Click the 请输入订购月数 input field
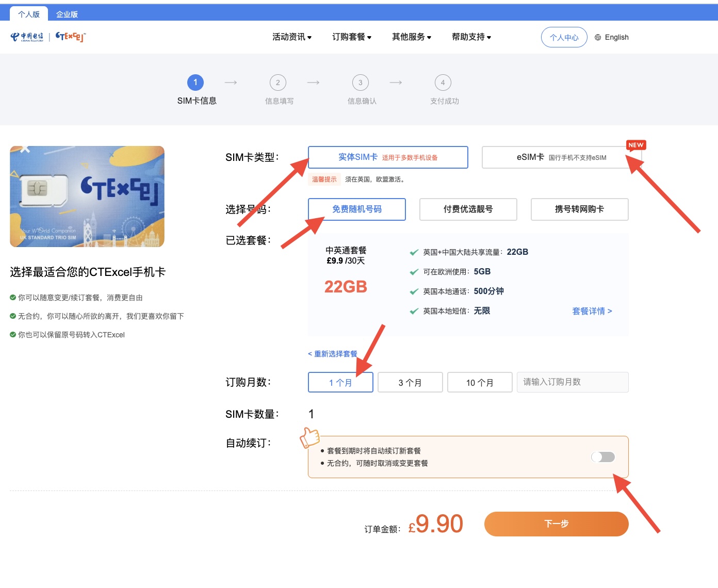Screen dimensions: 718x588 click(573, 382)
